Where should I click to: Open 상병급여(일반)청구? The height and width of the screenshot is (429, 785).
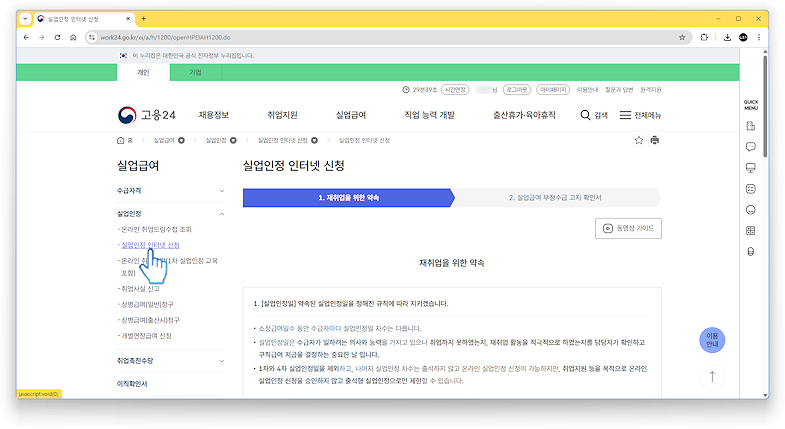(147, 304)
